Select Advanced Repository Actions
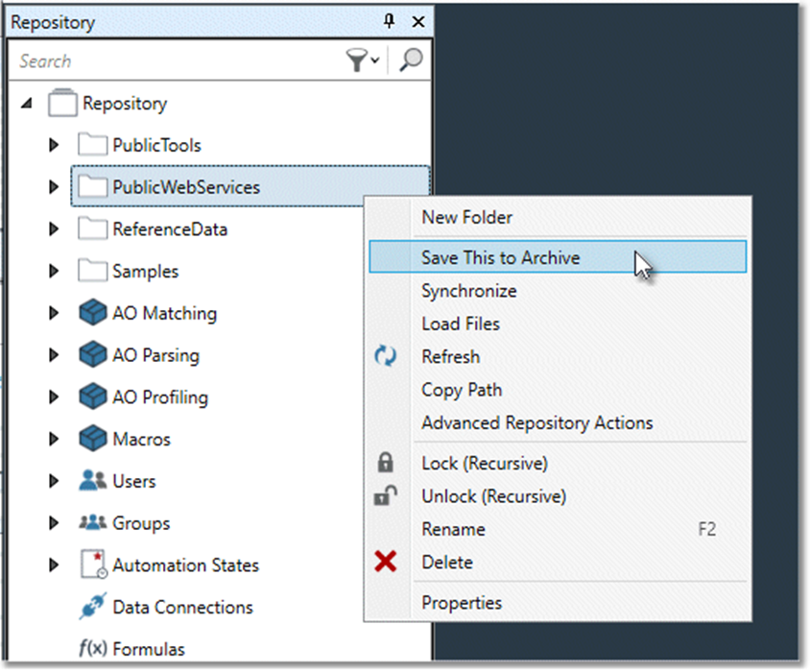This screenshot has width=810, height=672. [536, 422]
